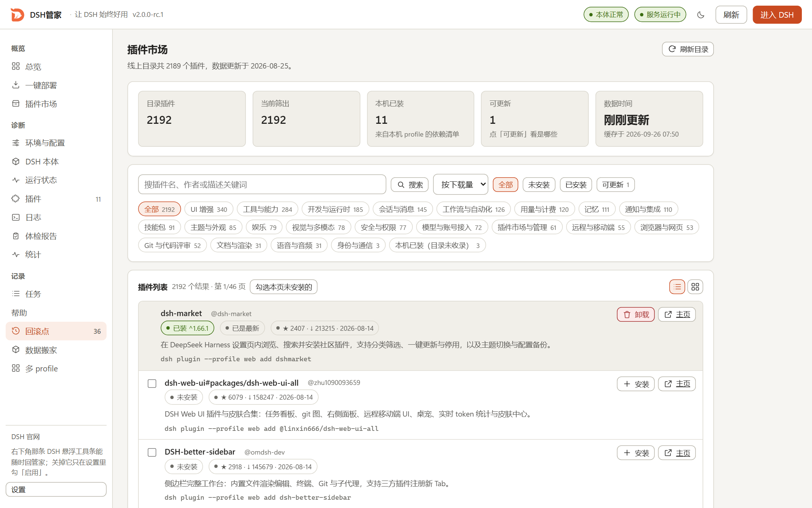Click the 刷新 button in header

point(731,15)
